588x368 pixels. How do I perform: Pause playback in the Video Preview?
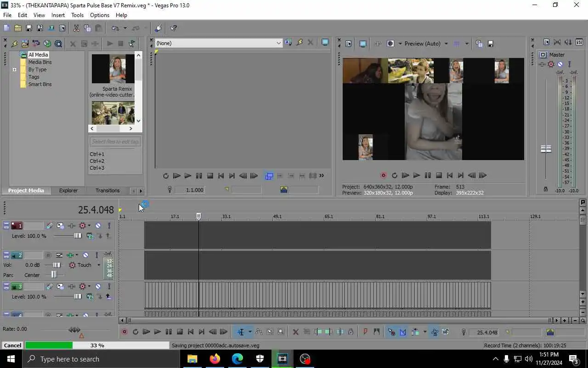click(x=428, y=175)
